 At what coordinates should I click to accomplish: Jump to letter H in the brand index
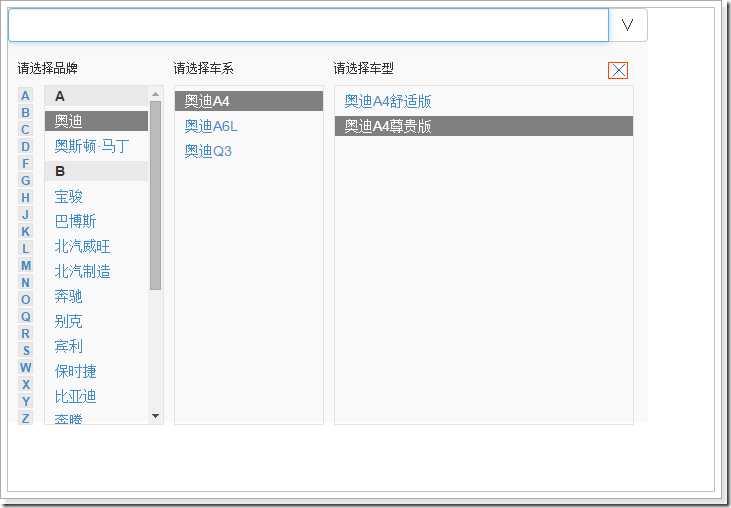[x=25, y=198]
